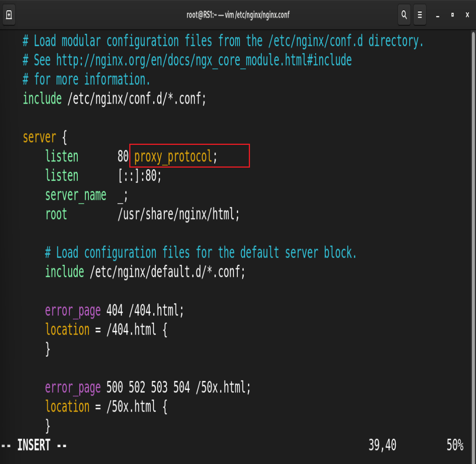Viewport: 476px width, 464px height.
Task: Click 'location = /50x.html {' line
Action: (x=106, y=407)
